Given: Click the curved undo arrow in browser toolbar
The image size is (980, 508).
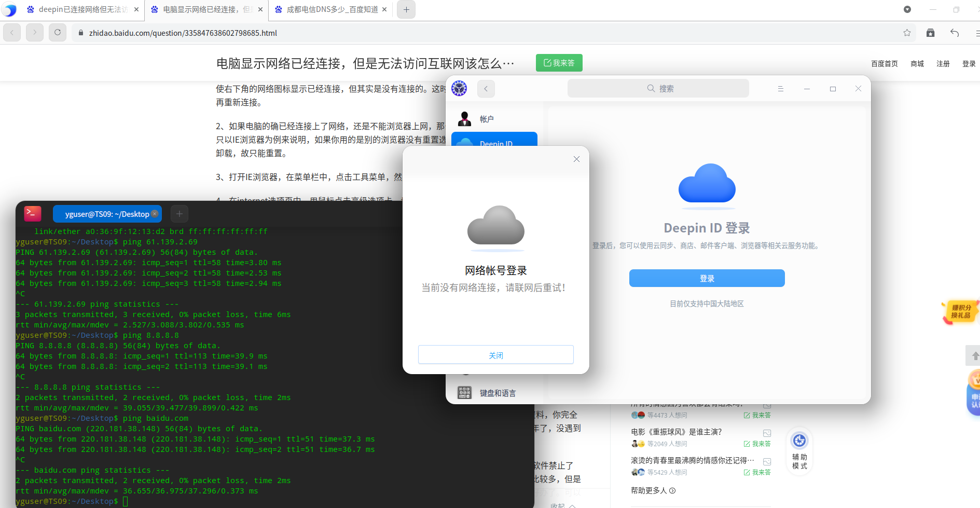Looking at the screenshot, I should click(x=955, y=33).
